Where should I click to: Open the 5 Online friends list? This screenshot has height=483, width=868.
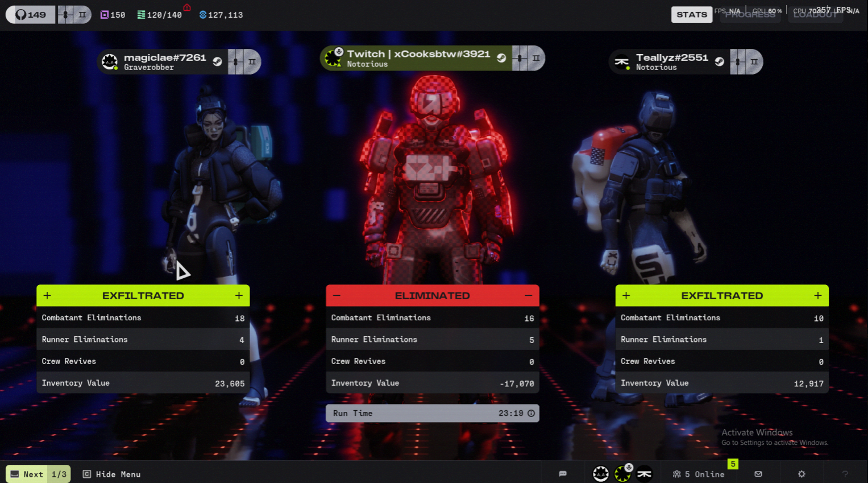699,474
